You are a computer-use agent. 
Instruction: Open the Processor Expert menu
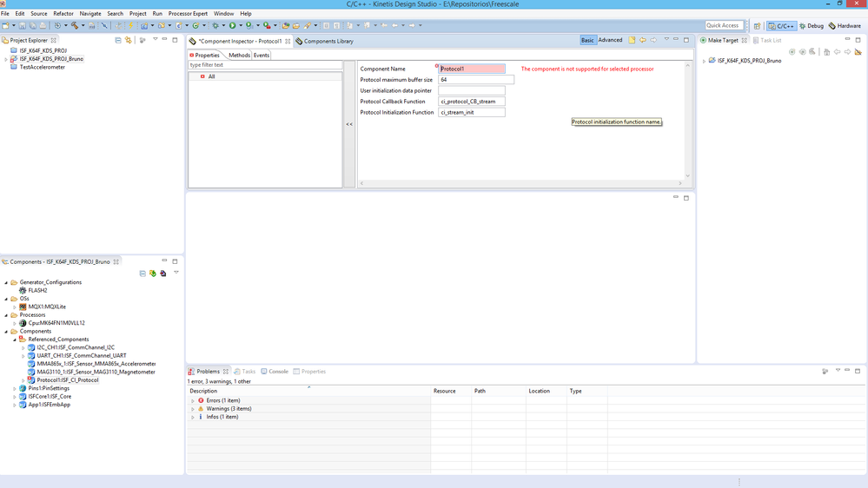pyautogui.click(x=188, y=13)
